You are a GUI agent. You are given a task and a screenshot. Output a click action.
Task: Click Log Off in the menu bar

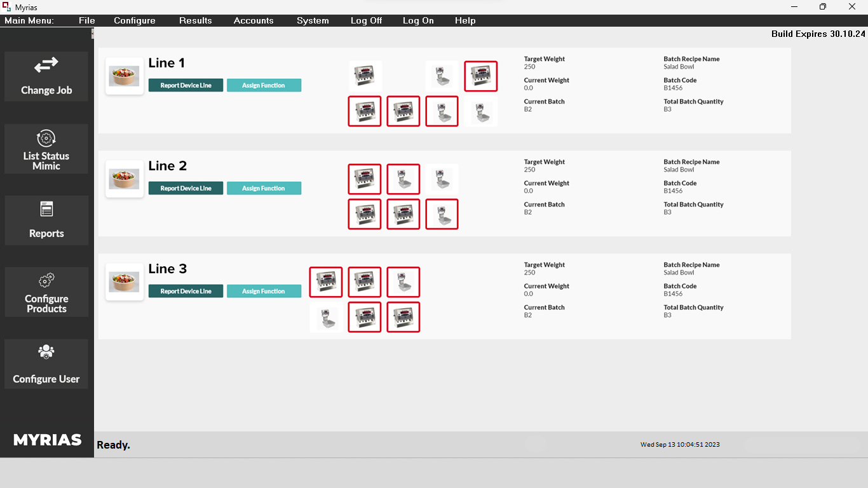tap(366, 20)
